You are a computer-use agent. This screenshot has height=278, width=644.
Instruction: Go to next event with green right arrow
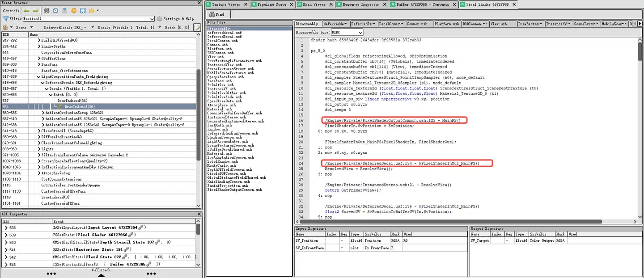(x=35, y=10)
